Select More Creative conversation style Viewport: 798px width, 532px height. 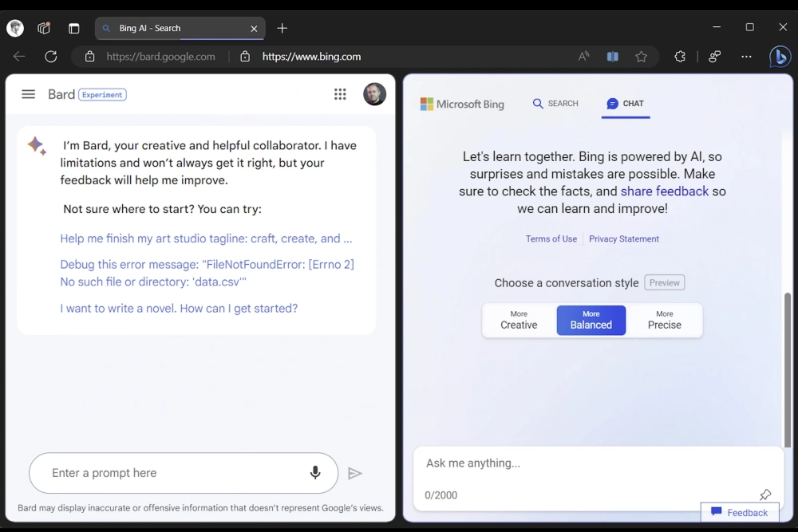(519, 320)
